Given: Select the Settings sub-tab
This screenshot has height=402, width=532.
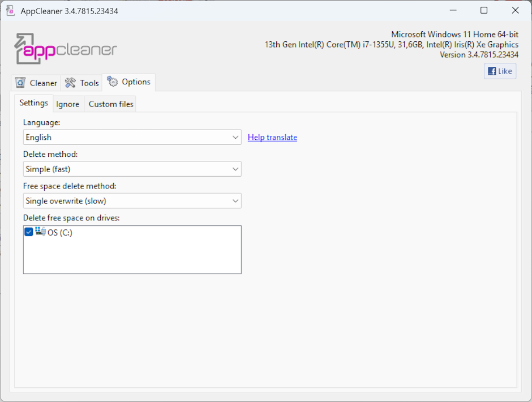Looking at the screenshot, I should (34, 103).
